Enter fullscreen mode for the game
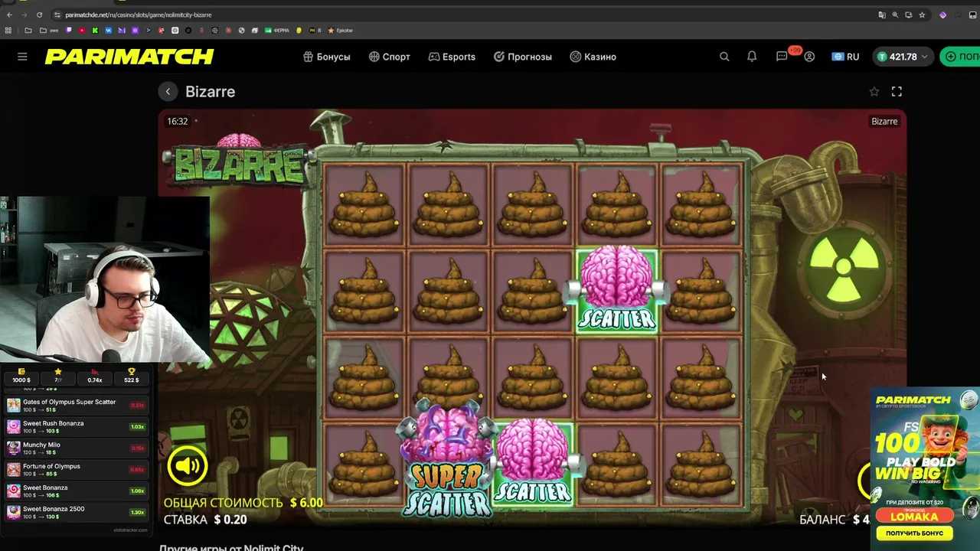980x551 pixels. [897, 92]
